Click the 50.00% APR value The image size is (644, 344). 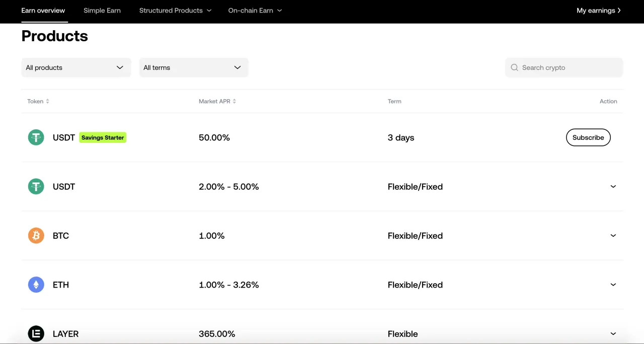(214, 137)
